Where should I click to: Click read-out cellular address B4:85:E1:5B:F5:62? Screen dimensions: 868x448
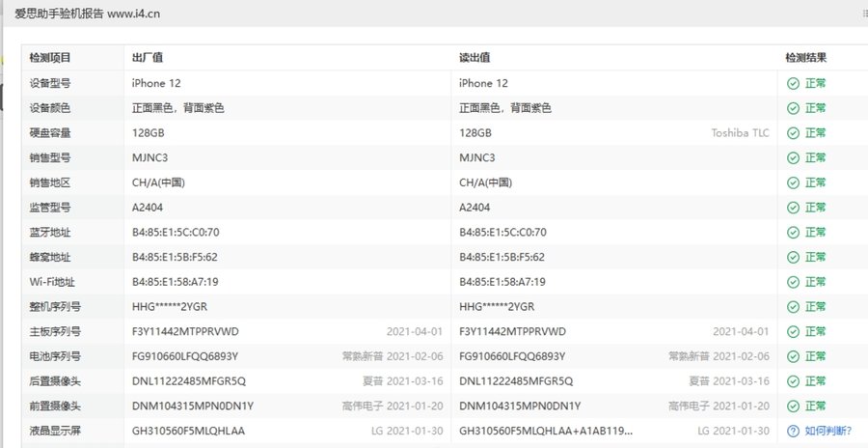point(502,257)
